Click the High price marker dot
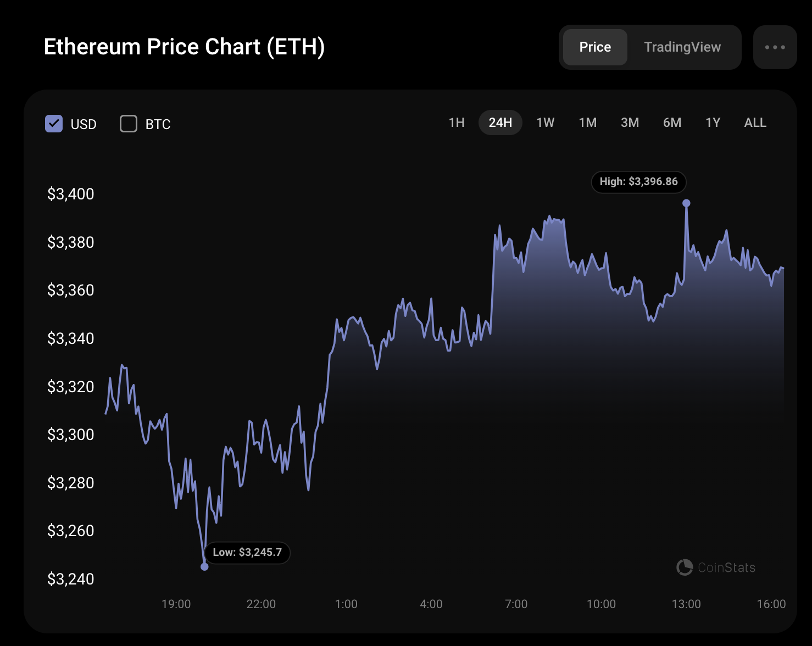This screenshot has height=646, width=812. pyautogui.click(x=686, y=203)
